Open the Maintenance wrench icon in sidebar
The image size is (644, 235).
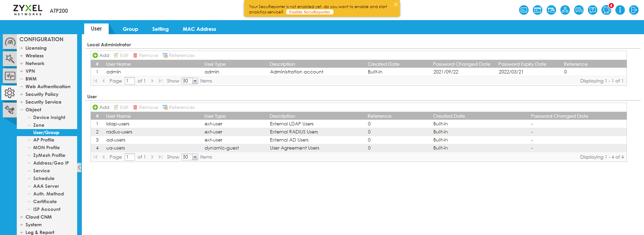pyautogui.click(x=10, y=110)
